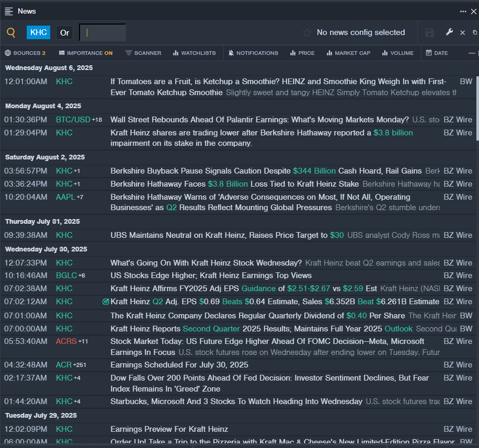Select the KHC ticker chip in search bar

[x=39, y=32]
